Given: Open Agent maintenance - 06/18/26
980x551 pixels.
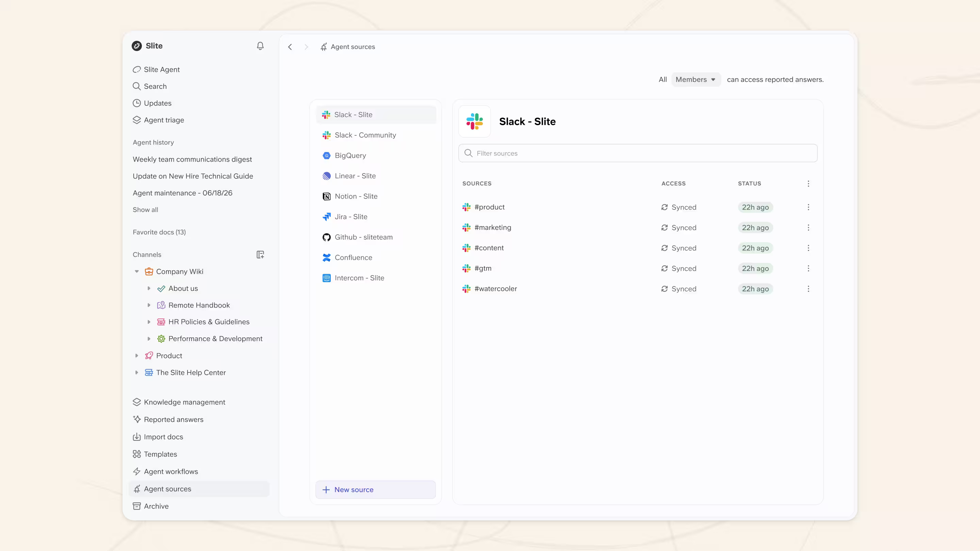Looking at the screenshot, I should (183, 193).
